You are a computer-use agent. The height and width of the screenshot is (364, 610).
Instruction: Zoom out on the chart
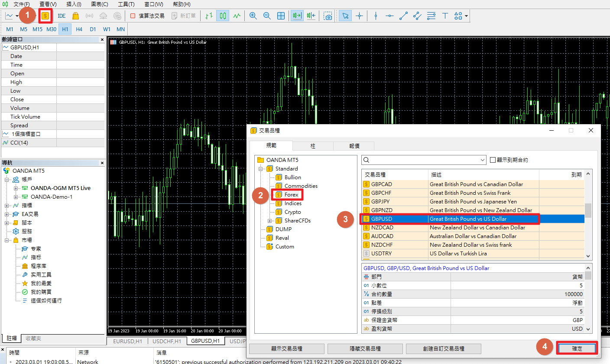267,16
